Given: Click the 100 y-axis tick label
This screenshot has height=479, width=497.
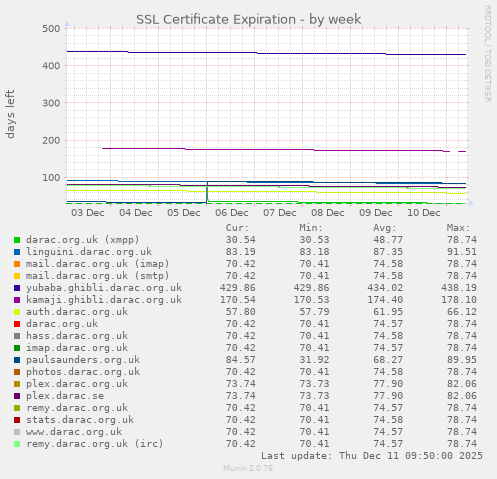Looking at the screenshot, I should coord(51,178).
